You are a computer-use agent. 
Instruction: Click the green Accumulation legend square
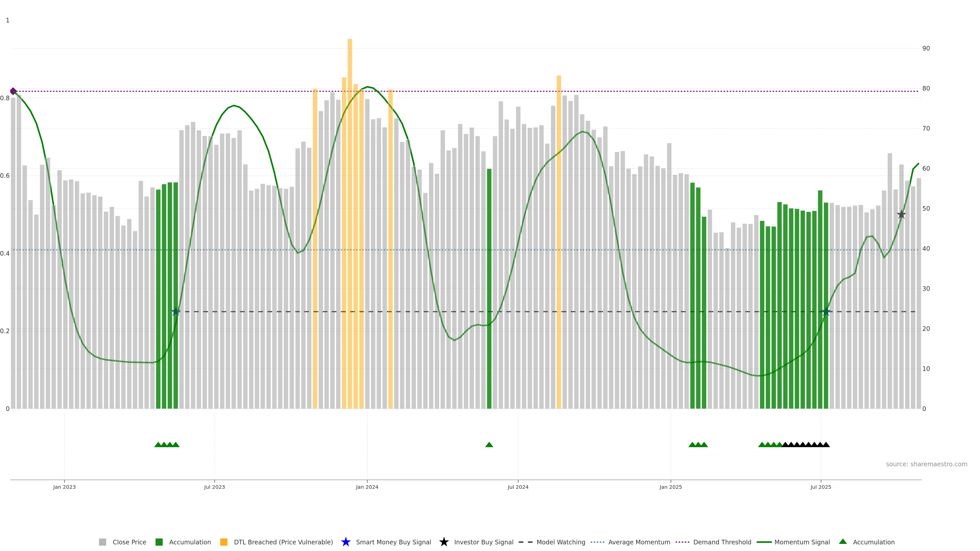[159, 542]
